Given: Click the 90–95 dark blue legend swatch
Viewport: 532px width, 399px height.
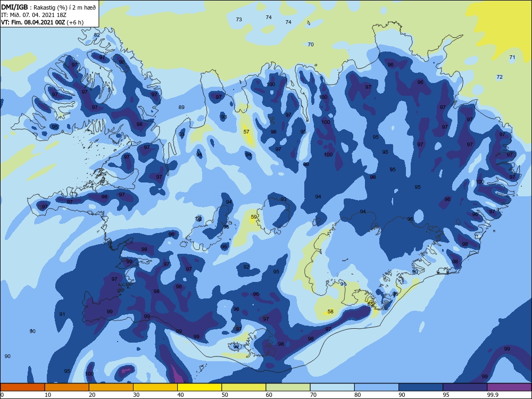Looking at the screenshot, I should pos(421,387).
